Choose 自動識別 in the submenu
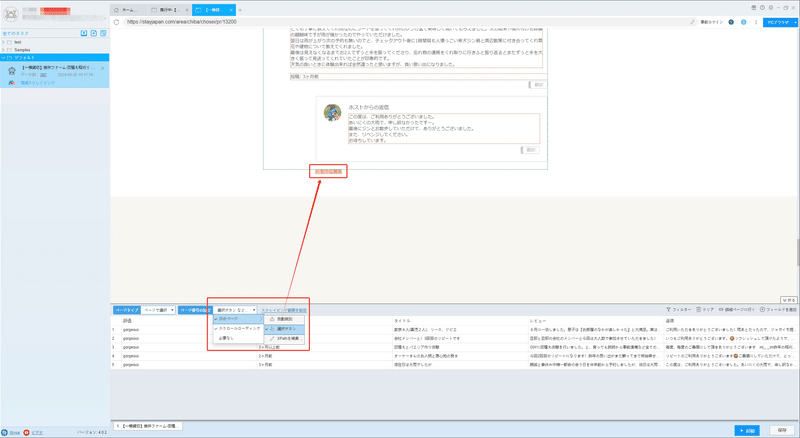Viewport: 800px width, 438px height. (285, 319)
